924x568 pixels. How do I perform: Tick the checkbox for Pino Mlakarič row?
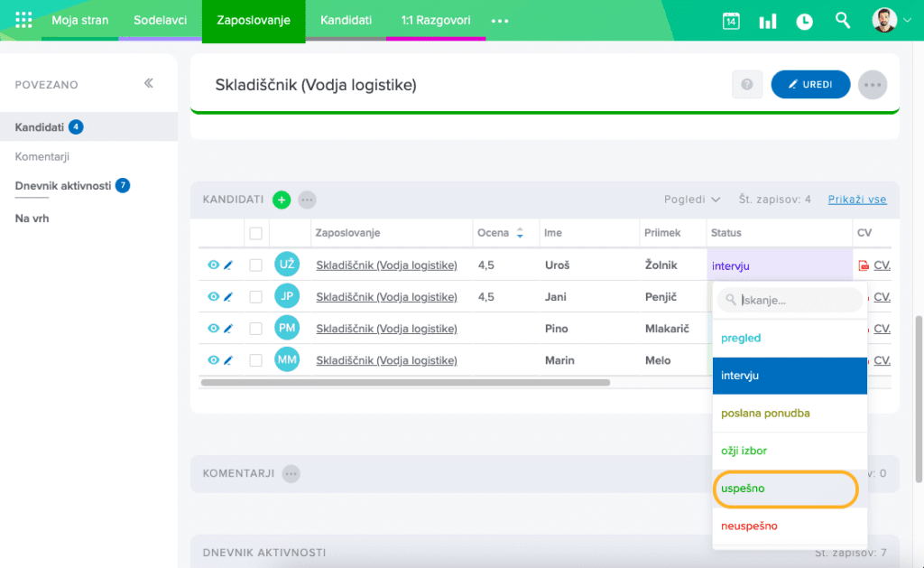256,329
